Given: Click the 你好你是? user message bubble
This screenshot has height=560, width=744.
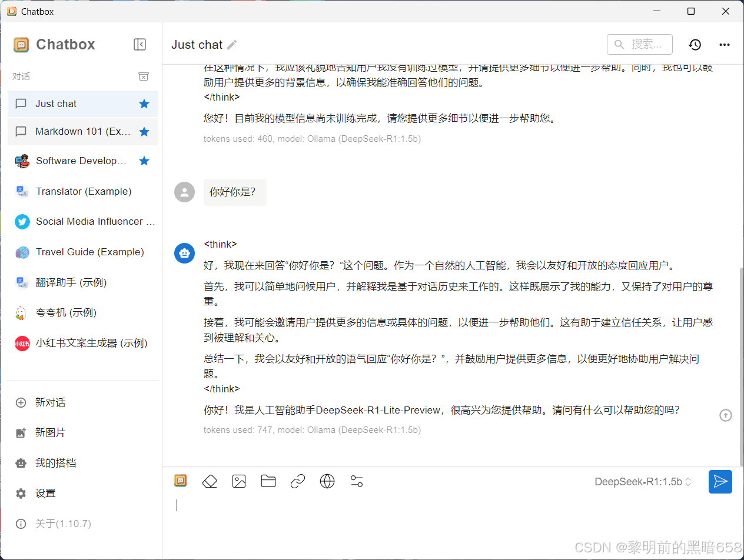Looking at the screenshot, I should [235, 192].
